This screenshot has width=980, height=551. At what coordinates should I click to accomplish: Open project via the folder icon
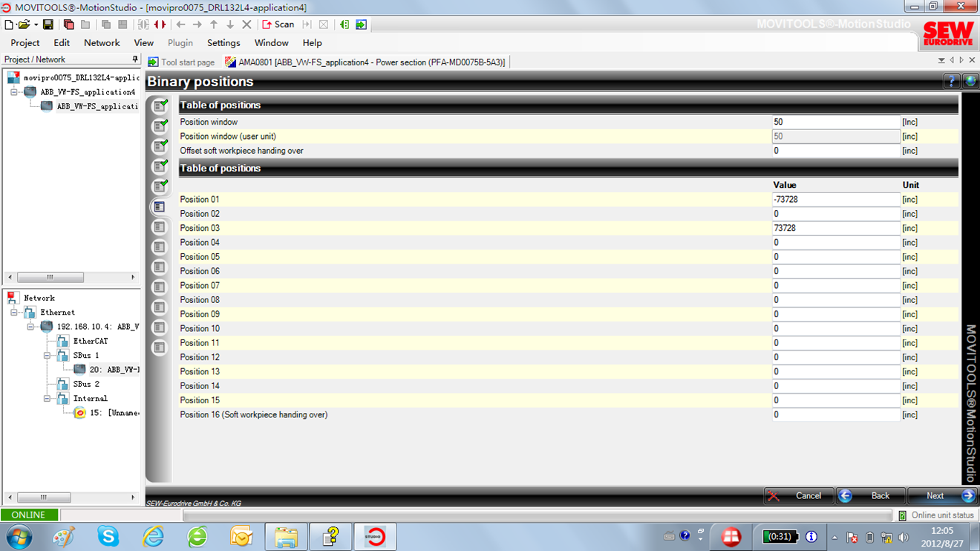coord(24,25)
